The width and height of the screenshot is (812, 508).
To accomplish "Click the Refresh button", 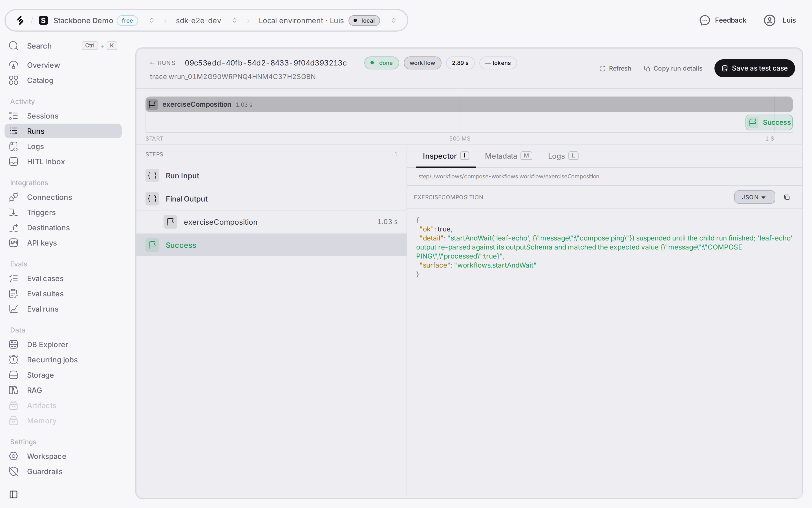I will pyautogui.click(x=615, y=69).
